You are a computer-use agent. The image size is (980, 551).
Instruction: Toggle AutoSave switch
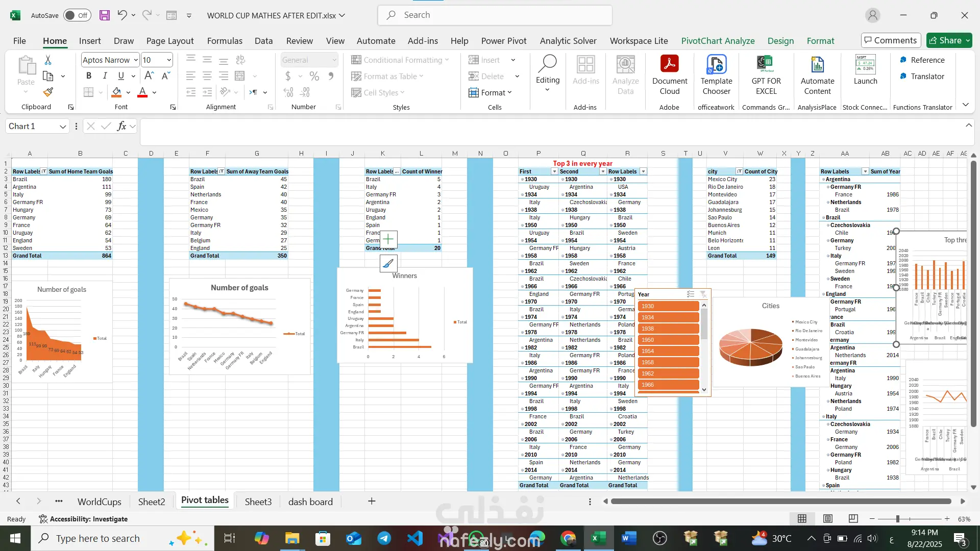coord(77,15)
